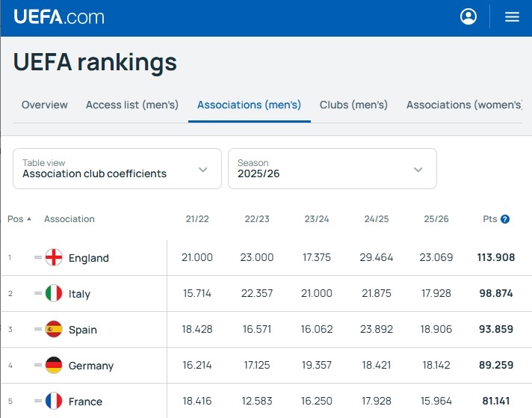Click Germany's 23/24 value 19.357
The height and width of the screenshot is (418, 532).
[317, 365]
